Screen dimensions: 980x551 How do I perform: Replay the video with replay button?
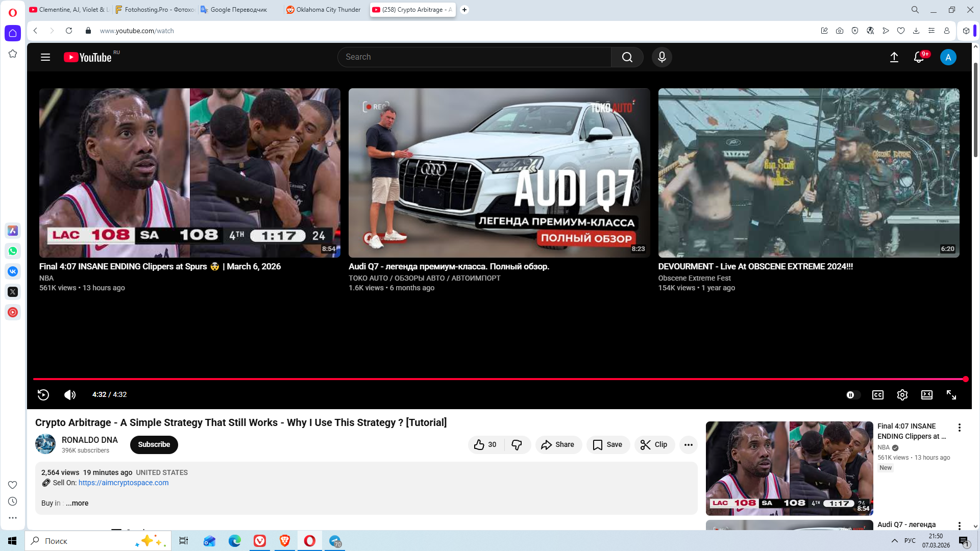[x=43, y=394]
